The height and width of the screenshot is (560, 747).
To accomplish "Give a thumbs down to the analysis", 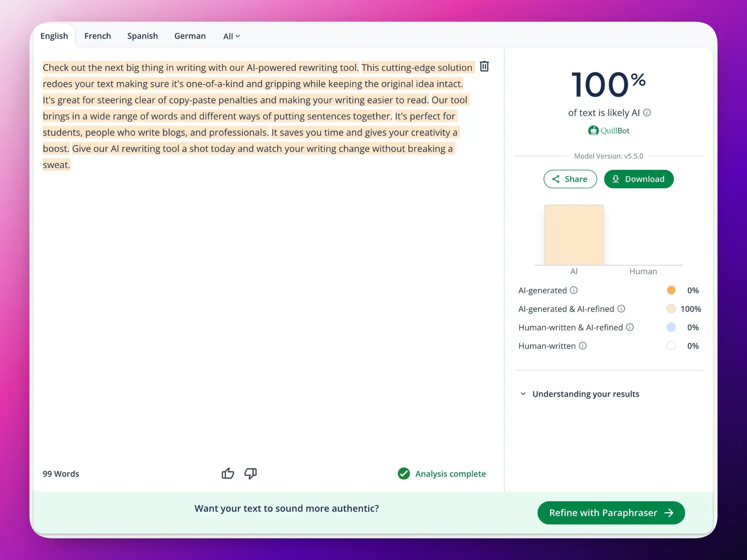I will tap(250, 474).
